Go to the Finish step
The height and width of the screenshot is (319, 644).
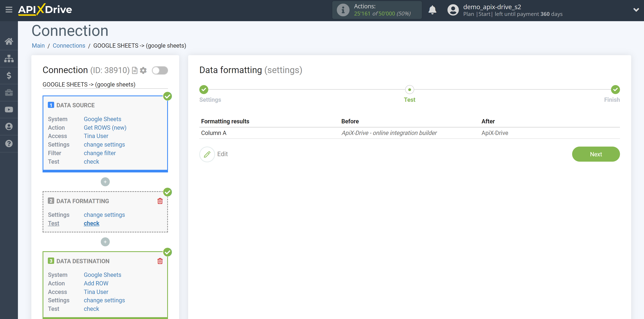tap(615, 90)
